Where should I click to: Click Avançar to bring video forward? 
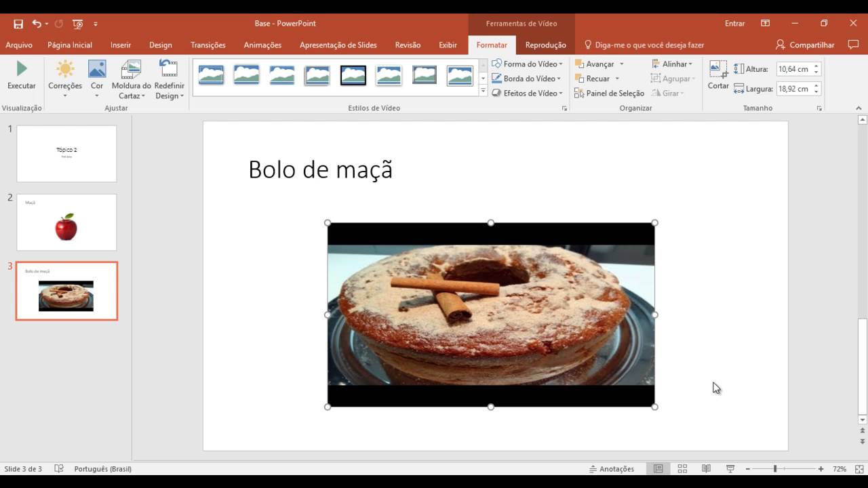[594, 64]
